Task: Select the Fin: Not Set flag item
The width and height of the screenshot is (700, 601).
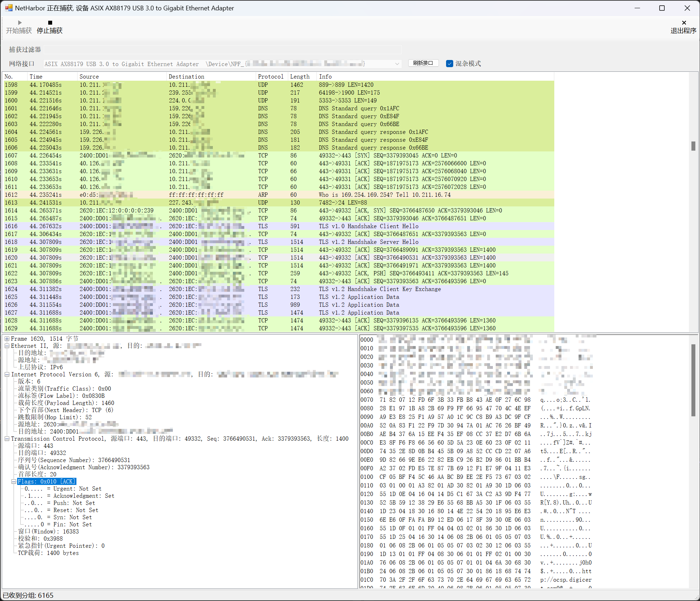Action: coord(58,524)
